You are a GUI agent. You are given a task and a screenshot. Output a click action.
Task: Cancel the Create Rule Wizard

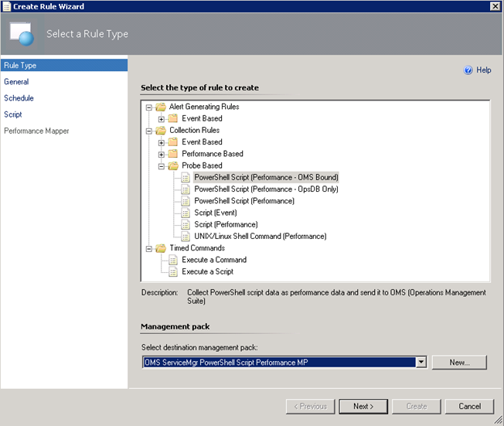[x=469, y=406]
